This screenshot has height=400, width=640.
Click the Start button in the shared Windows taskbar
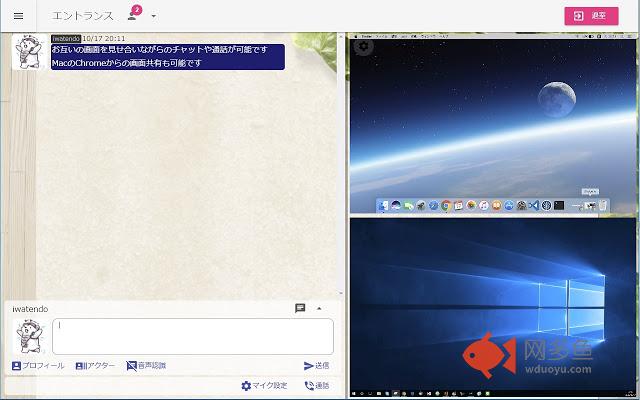[x=353, y=394]
